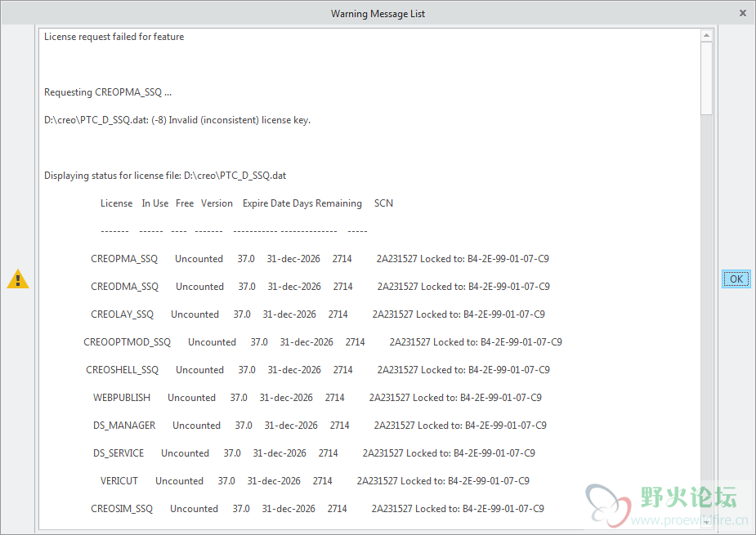The image size is (756, 535).
Task: Close the Warning Message List dialog
Action: (743, 14)
